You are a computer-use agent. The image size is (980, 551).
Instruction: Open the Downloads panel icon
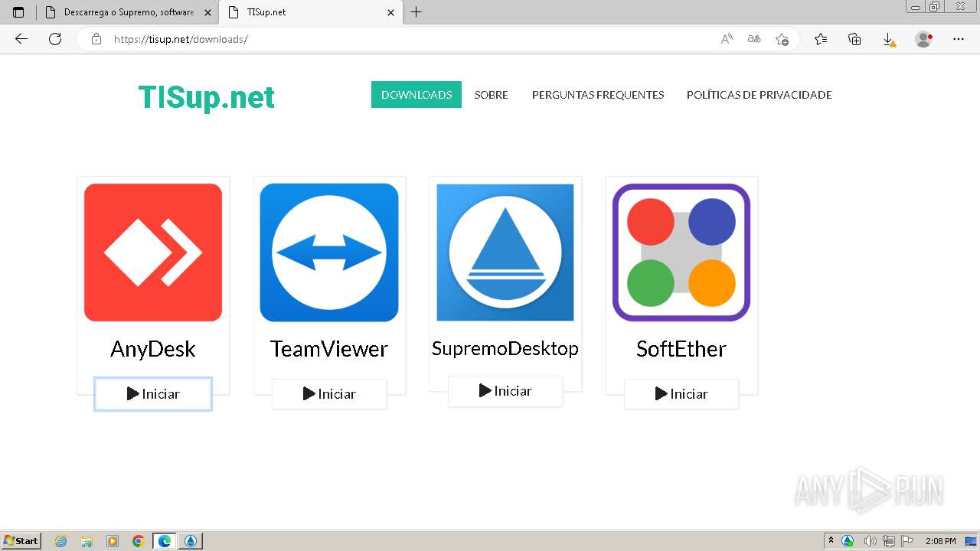coord(889,39)
